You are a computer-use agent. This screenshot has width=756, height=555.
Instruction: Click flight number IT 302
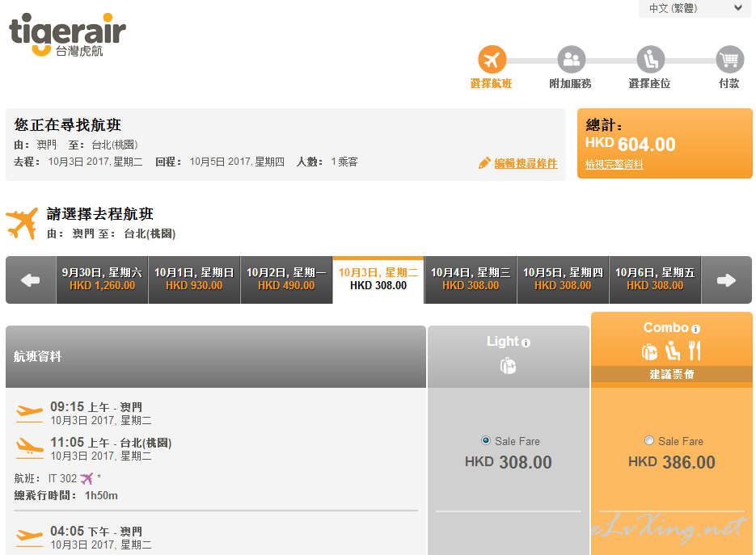click(63, 479)
